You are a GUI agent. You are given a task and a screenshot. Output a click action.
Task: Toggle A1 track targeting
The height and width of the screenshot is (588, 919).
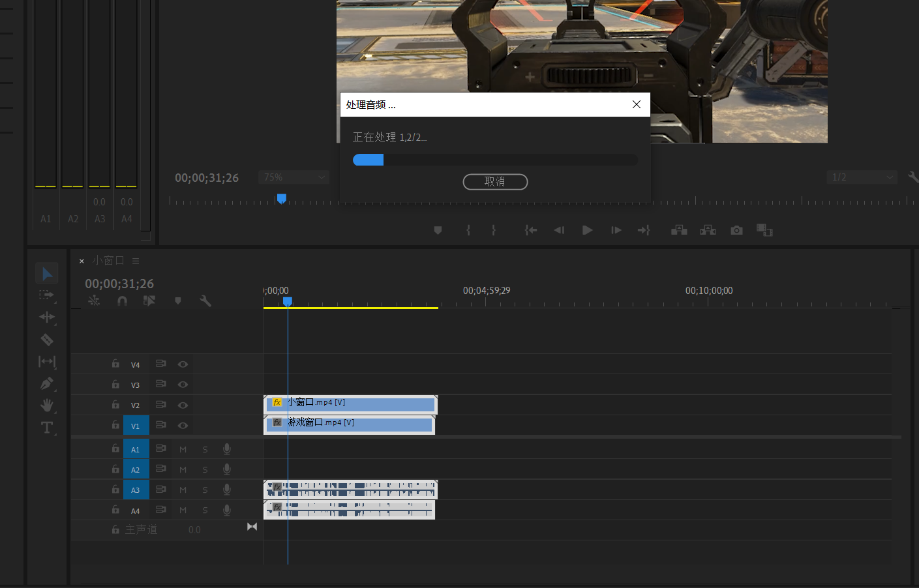point(136,449)
